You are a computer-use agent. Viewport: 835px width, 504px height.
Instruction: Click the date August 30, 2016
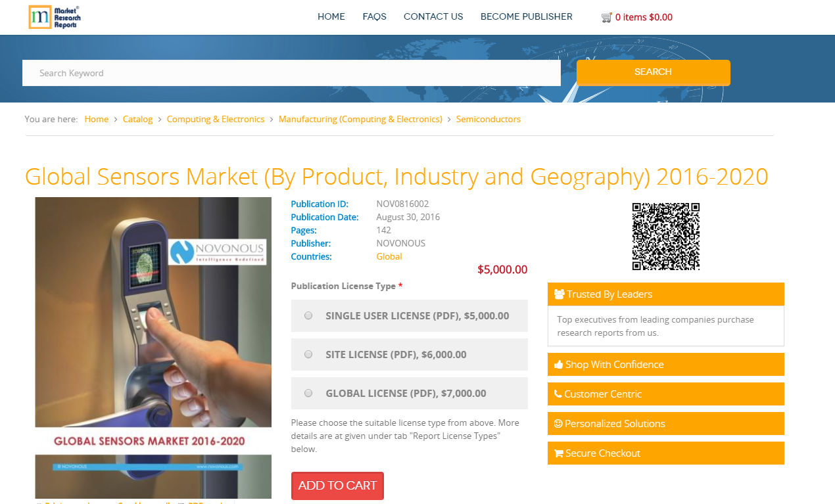(x=408, y=217)
